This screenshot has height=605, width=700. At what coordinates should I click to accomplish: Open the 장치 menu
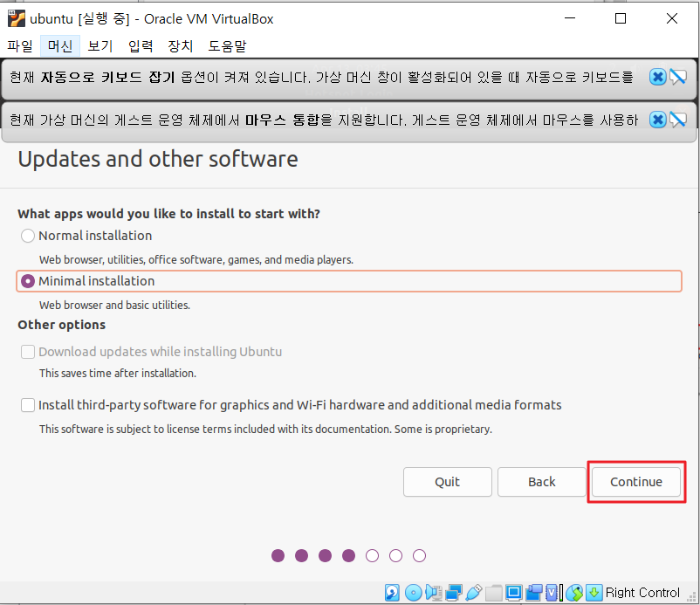pyautogui.click(x=180, y=46)
